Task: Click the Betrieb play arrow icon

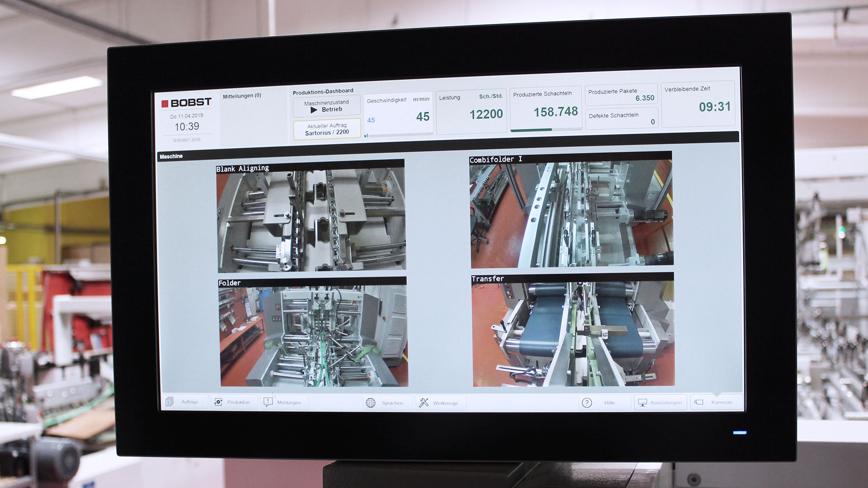Action: [x=314, y=110]
